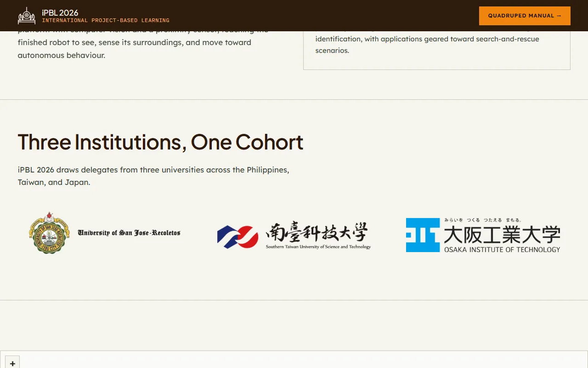This screenshot has width=588, height=368.
Task: Click the search-and-rescue scenarios card text
Action: click(x=427, y=45)
